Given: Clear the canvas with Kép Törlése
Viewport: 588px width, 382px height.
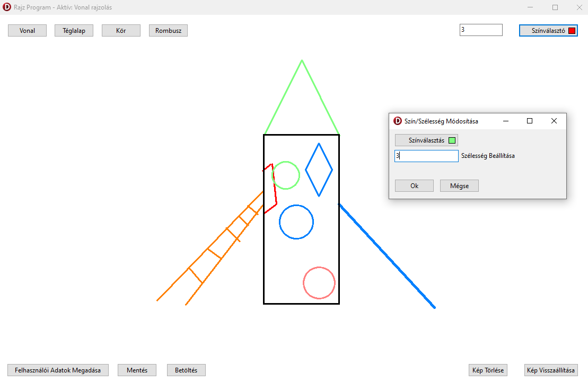Looking at the screenshot, I should click(488, 370).
